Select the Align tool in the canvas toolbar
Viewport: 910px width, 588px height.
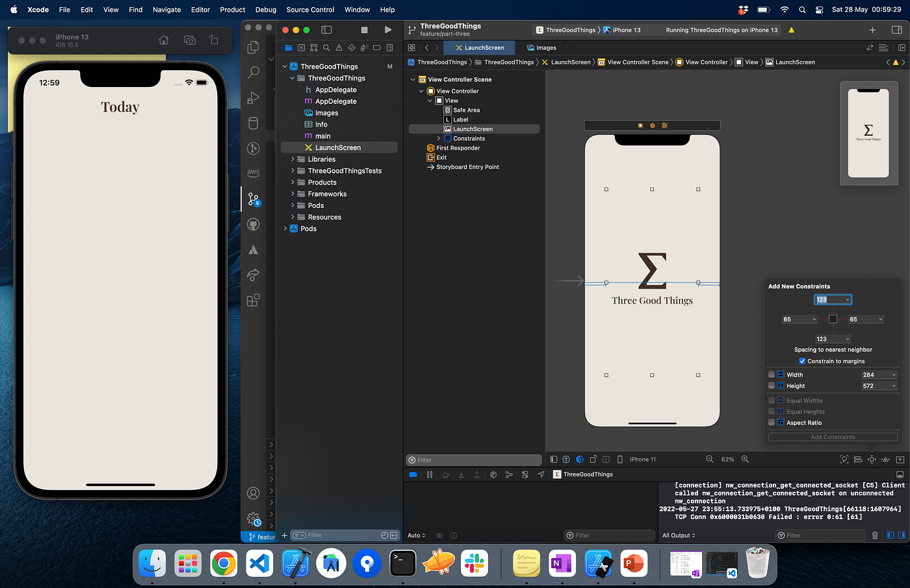(x=858, y=459)
